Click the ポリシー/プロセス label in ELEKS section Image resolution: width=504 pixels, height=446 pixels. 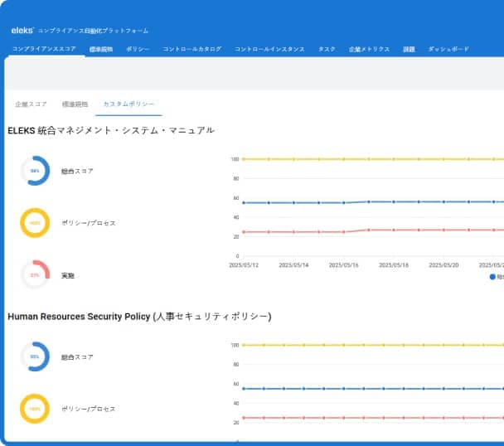(x=89, y=223)
